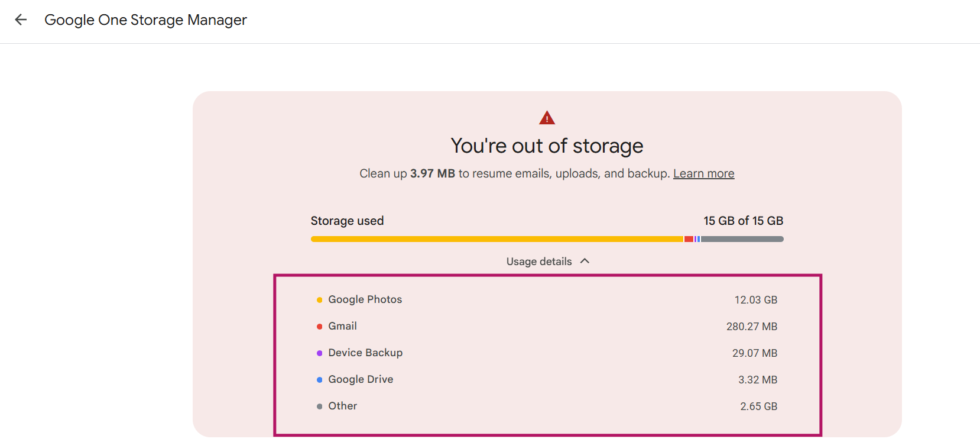
Task: Click the gray Other legend dot
Action: pos(319,405)
